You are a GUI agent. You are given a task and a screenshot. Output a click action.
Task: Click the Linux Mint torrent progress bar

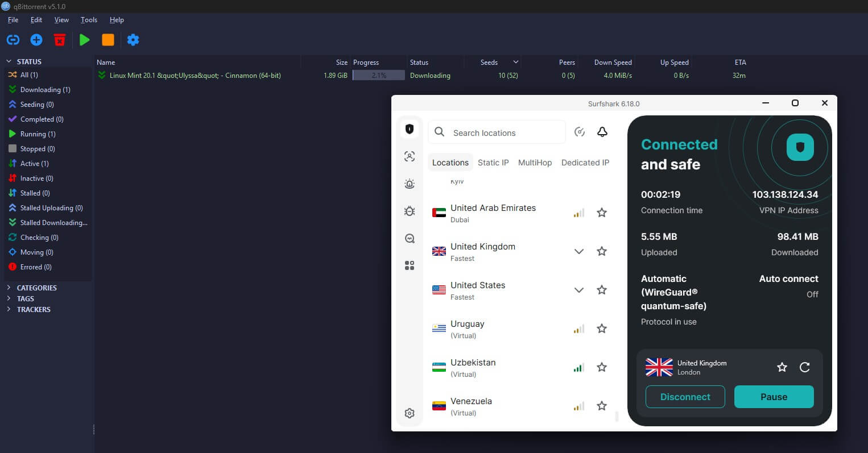(x=379, y=75)
